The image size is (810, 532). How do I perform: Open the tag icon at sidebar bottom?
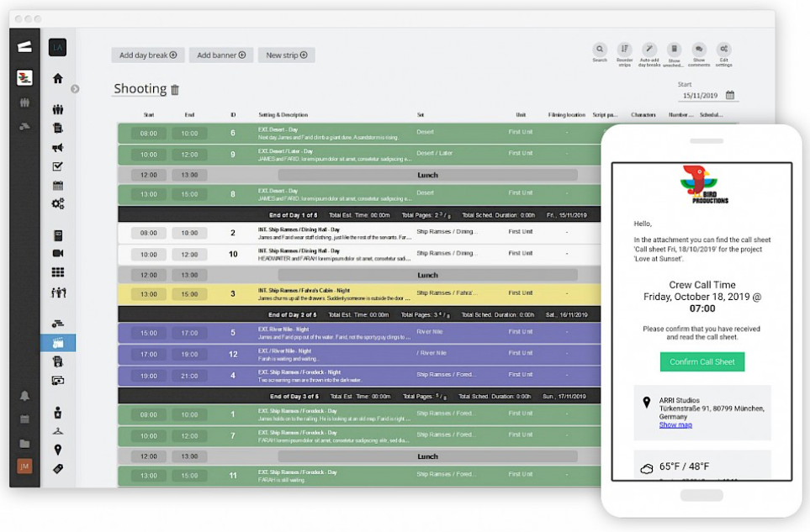58,468
